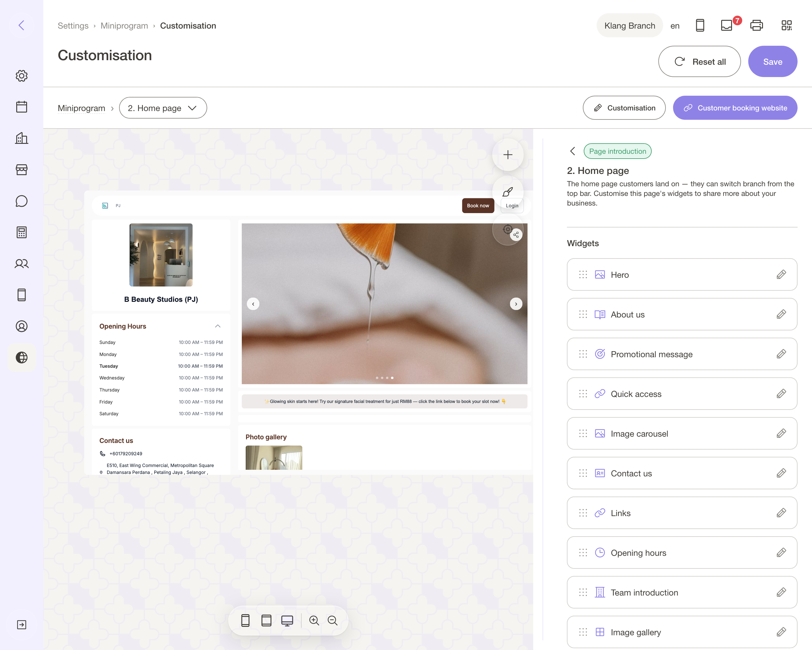The image size is (812, 650).
Task: Click the Reset all button
Action: pos(700,61)
